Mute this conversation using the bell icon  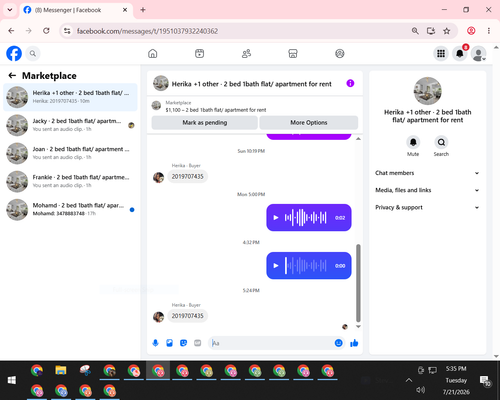[x=413, y=142]
